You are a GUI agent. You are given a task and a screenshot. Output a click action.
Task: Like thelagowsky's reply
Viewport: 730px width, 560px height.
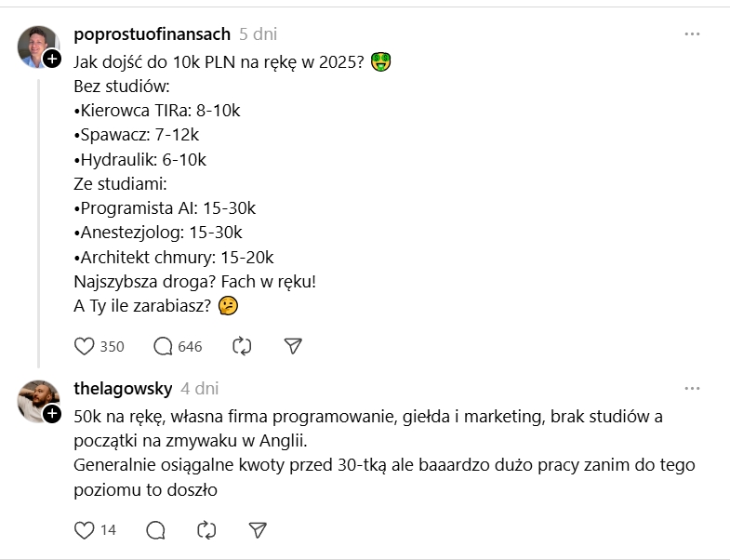(85, 529)
